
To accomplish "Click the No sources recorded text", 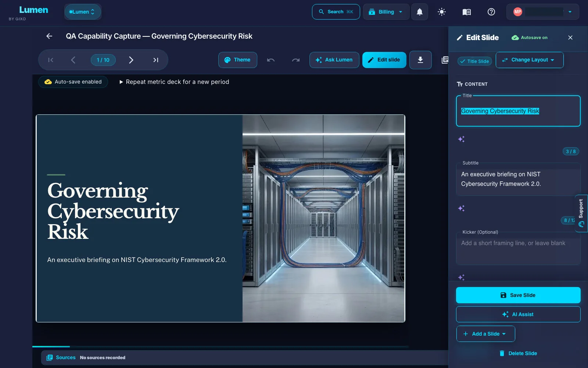I will pyautogui.click(x=103, y=358).
